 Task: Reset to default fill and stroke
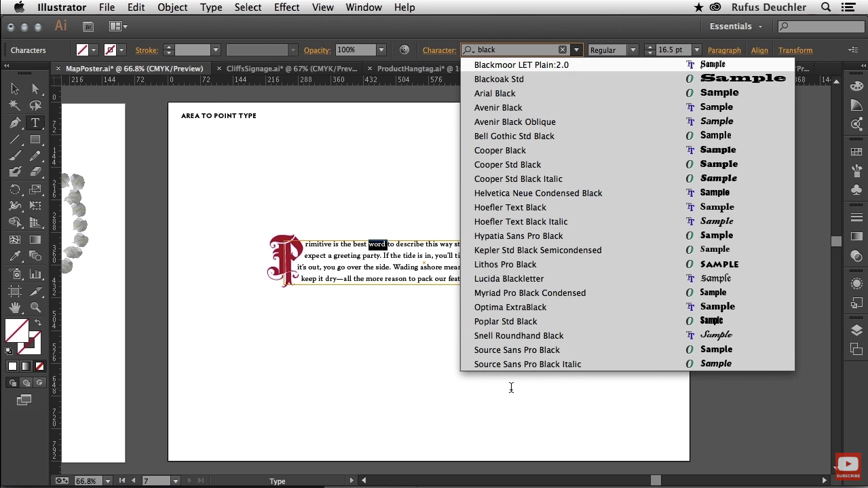9,351
